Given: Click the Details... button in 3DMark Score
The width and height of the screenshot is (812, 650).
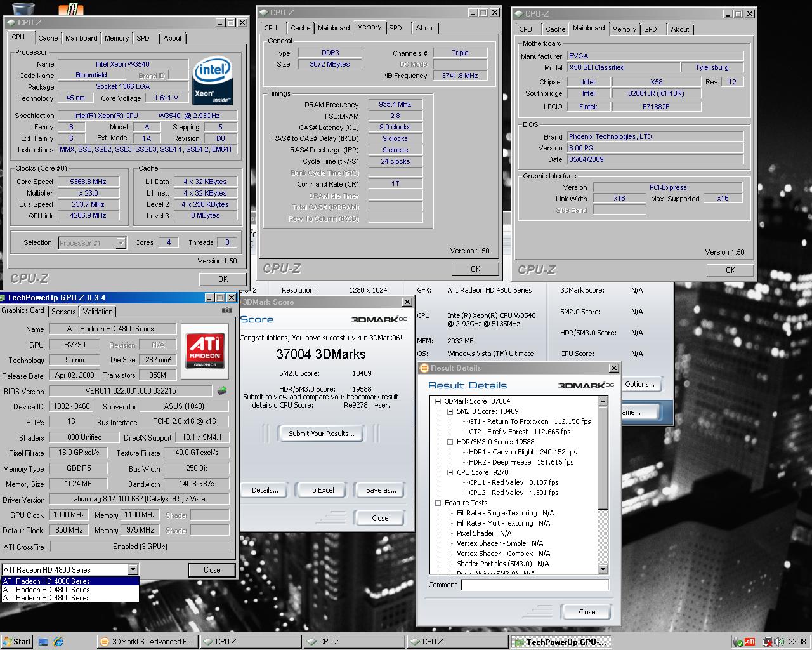Looking at the screenshot, I should click(265, 490).
